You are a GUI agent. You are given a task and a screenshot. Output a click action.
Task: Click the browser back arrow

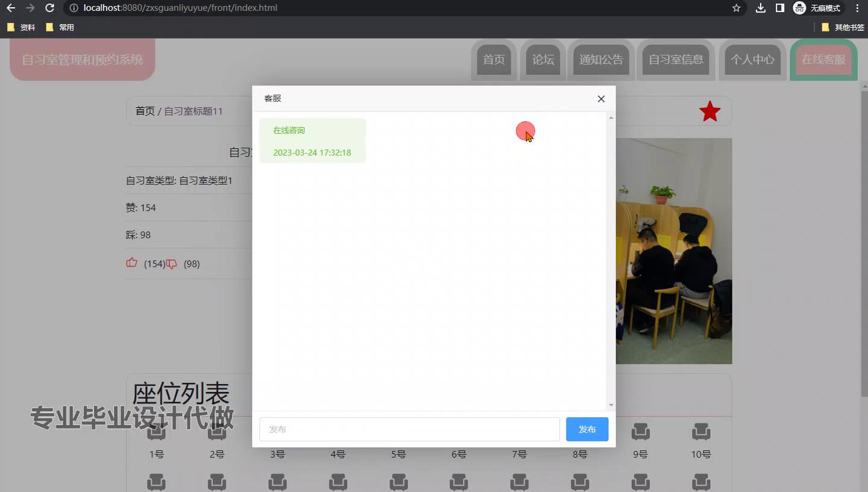(11, 8)
